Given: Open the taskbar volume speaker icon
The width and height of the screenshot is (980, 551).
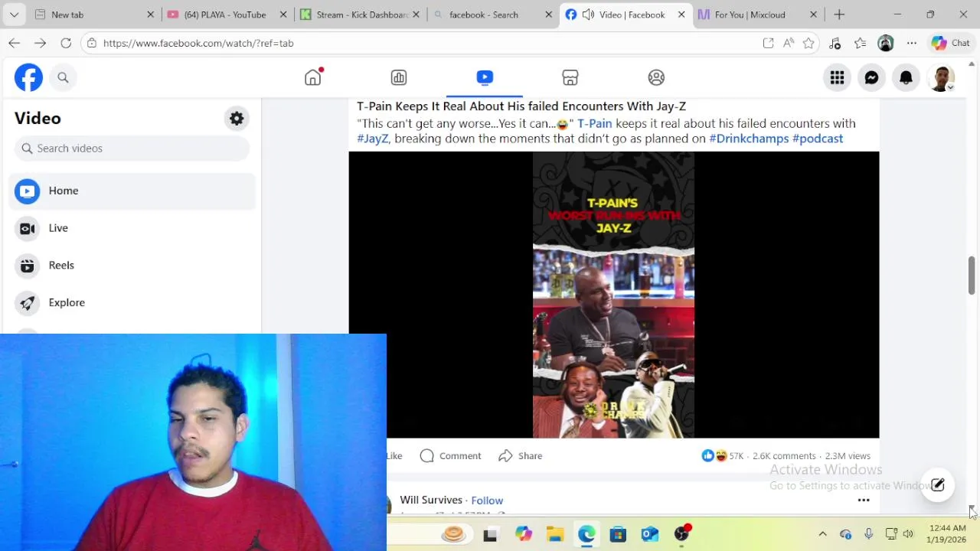Looking at the screenshot, I should 908,534.
